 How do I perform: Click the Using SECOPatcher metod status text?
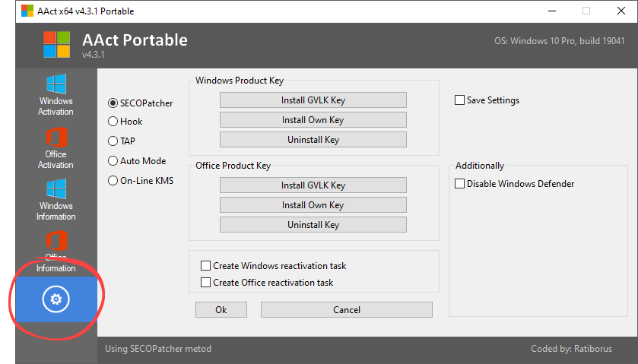click(158, 349)
